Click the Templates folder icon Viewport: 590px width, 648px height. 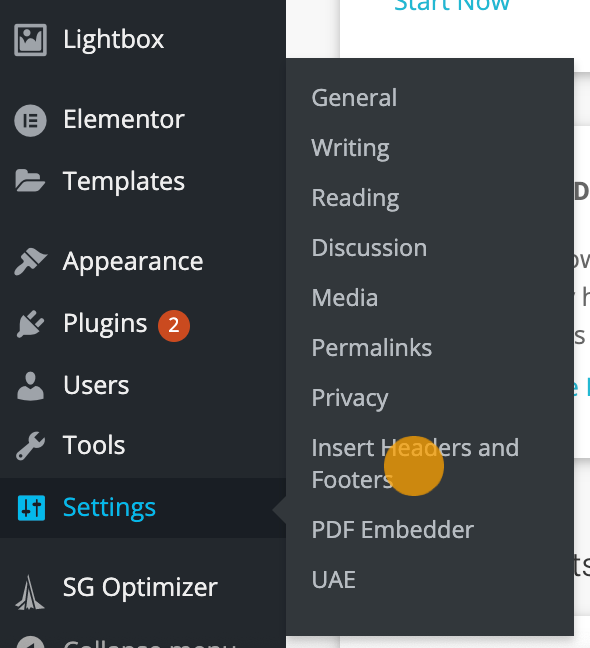coord(30,181)
